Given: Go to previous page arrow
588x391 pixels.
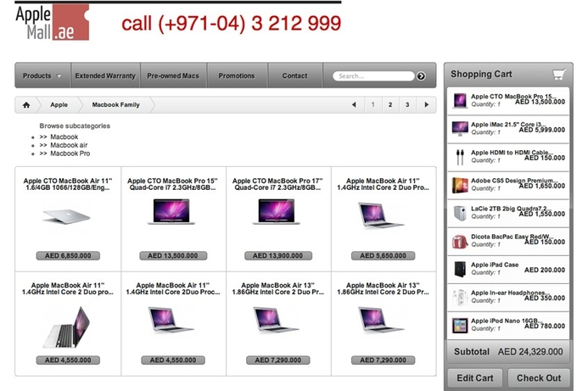Looking at the screenshot, I should 354,105.
